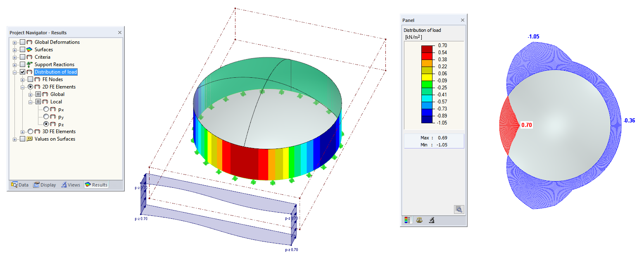This screenshot has width=644, height=256.
Task: Expand the Surfaces tree node
Action: click(x=14, y=49)
